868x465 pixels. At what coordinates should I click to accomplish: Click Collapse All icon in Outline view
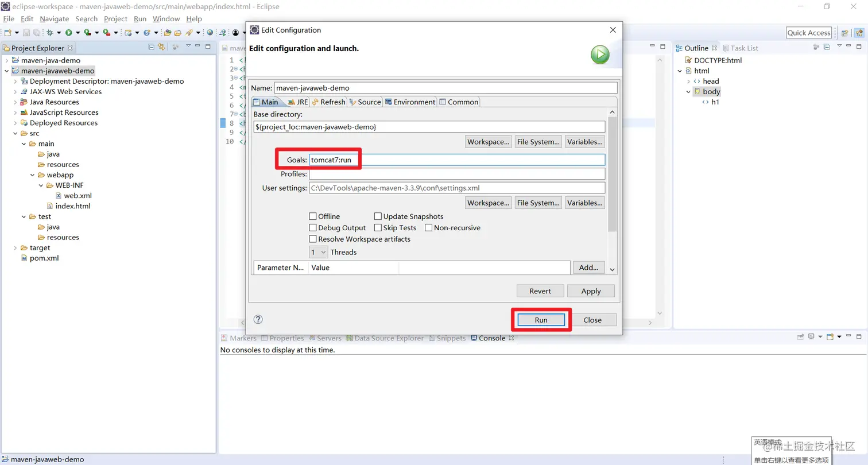click(827, 47)
